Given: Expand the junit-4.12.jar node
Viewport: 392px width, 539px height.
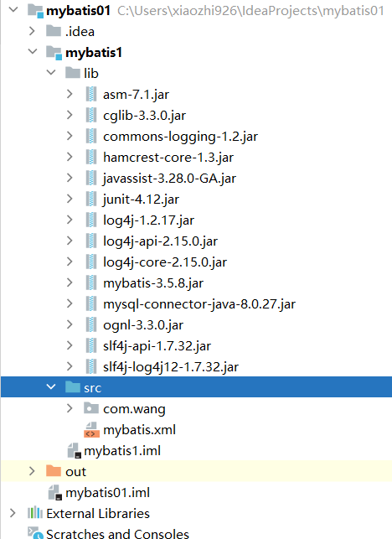Looking at the screenshot, I should coord(70,199).
